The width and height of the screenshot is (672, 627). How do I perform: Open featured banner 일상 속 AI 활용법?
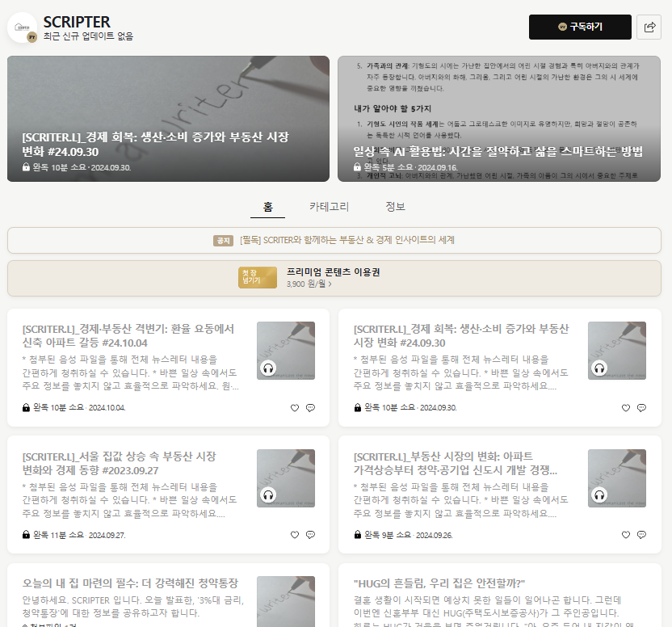coord(499,119)
